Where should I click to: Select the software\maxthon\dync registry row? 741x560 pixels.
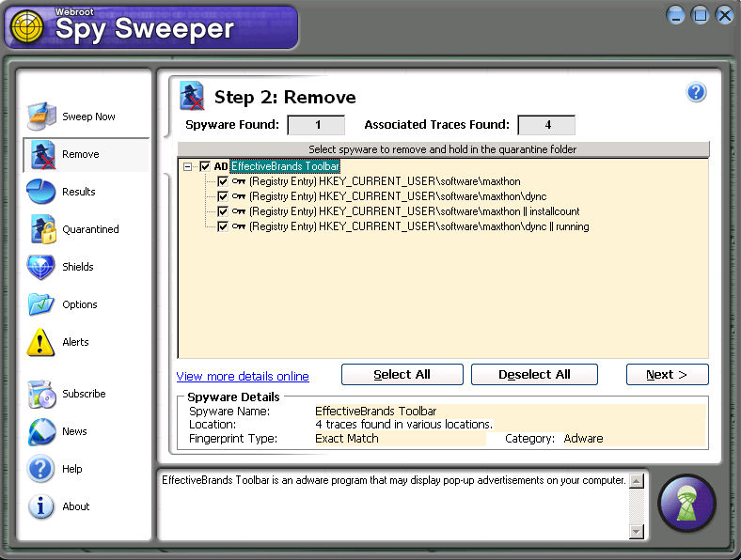click(398, 196)
